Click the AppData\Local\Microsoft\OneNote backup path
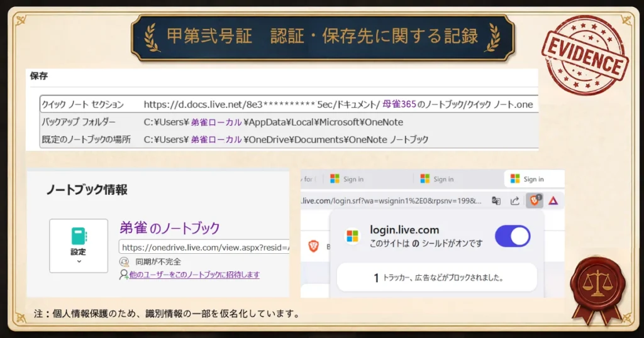The width and height of the screenshot is (644, 338). point(273,122)
